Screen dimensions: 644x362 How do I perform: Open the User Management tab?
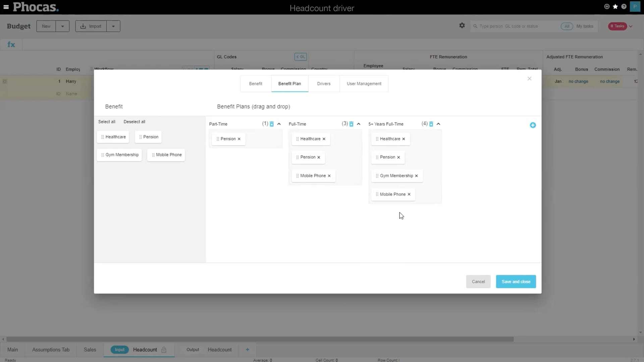[364, 84]
